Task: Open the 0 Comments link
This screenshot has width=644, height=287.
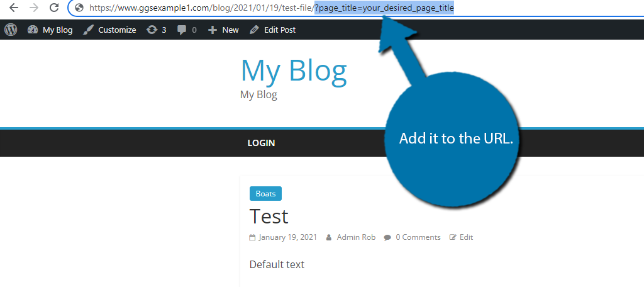Action: 418,237
